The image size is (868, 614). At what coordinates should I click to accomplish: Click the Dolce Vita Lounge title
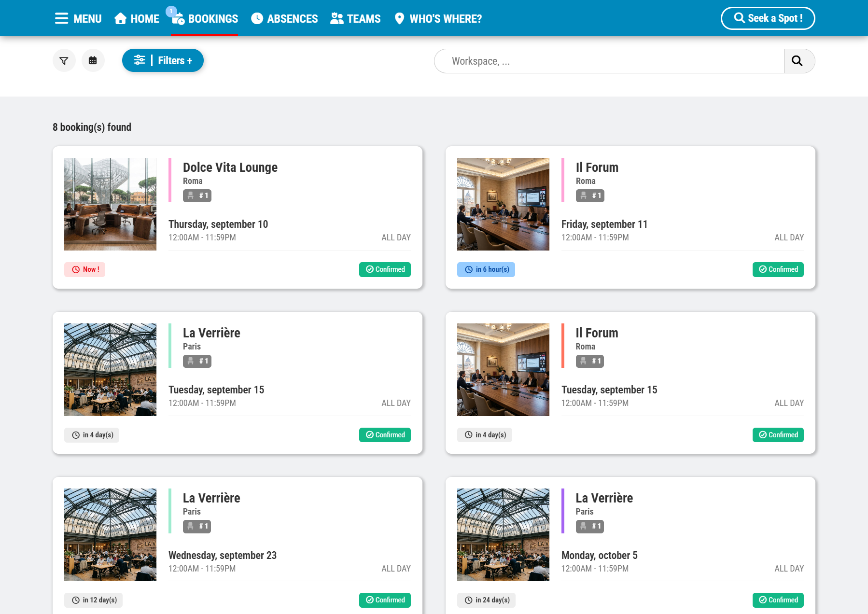click(230, 167)
